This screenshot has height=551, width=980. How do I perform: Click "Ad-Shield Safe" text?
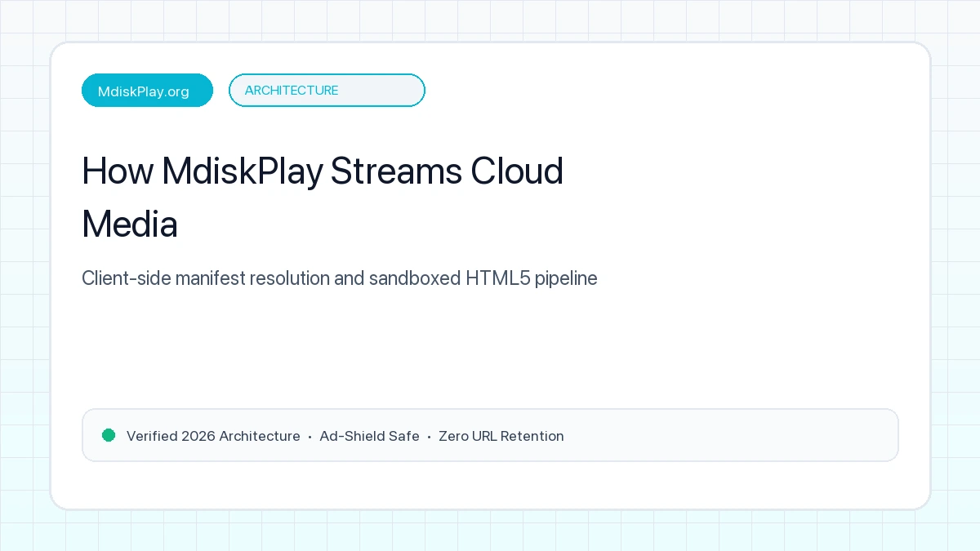coord(369,436)
